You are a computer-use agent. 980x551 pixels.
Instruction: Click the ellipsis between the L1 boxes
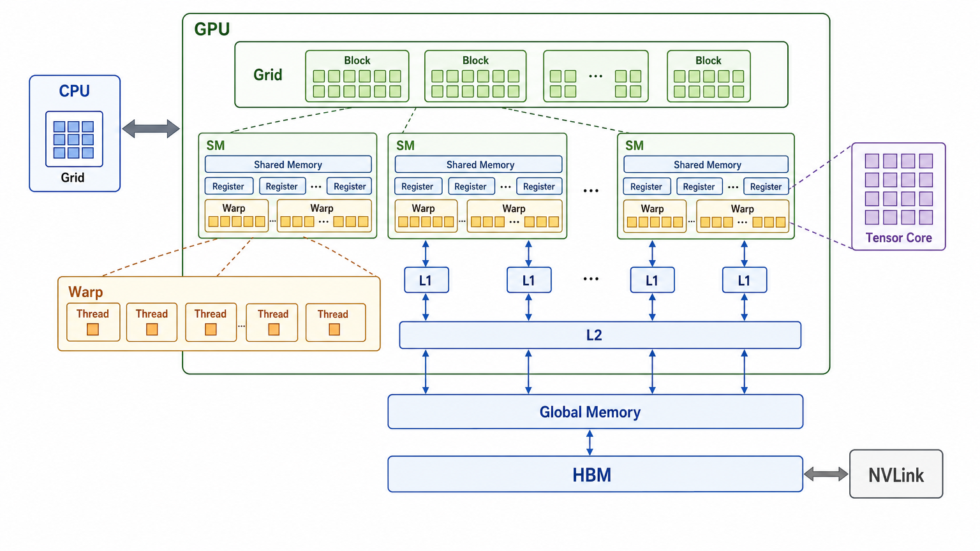(591, 279)
